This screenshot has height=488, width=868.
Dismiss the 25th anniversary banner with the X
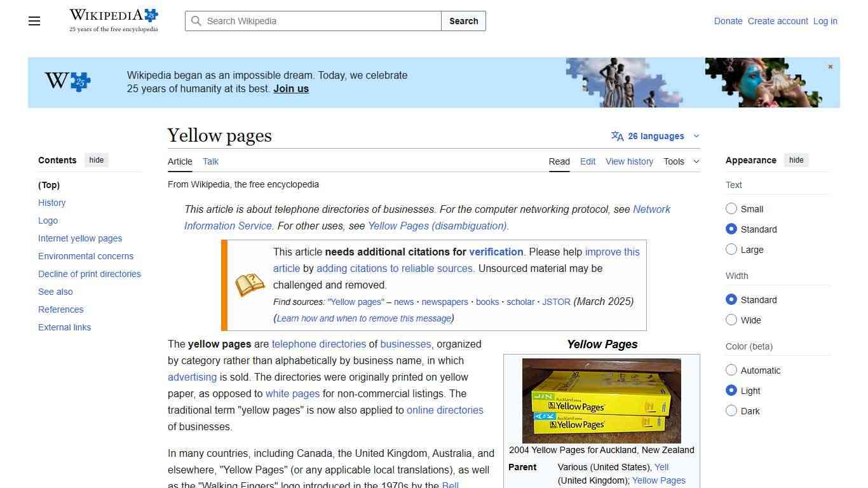(x=830, y=66)
